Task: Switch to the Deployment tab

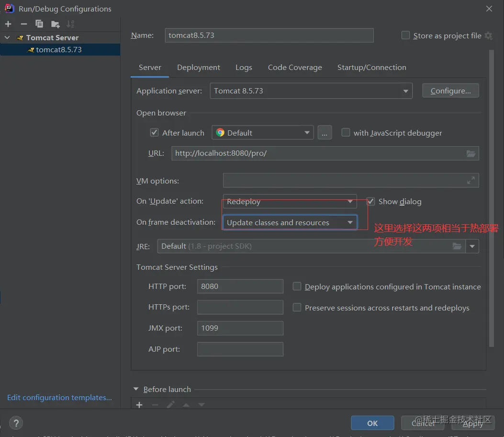Action: (198, 68)
